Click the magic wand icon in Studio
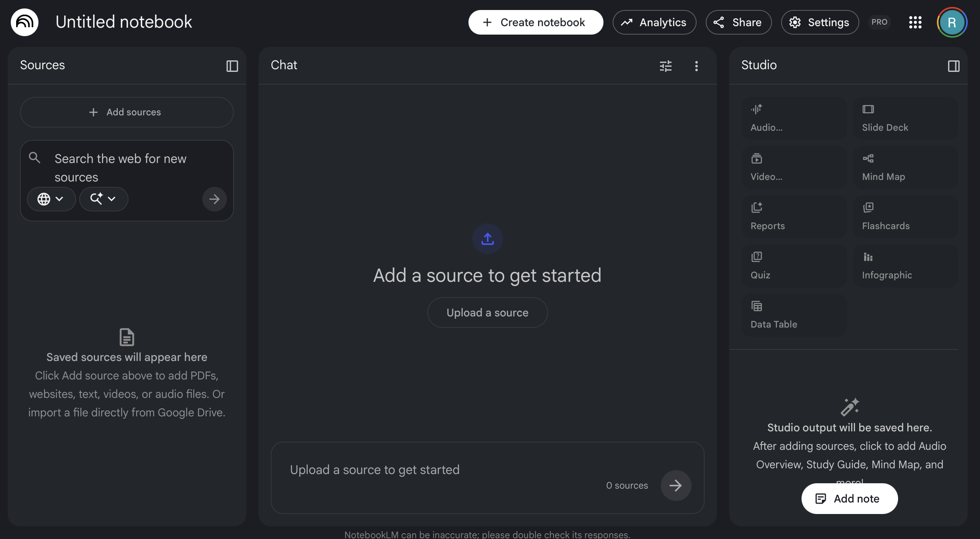This screenshot has width=980, height=539. [x=850, y=407]
